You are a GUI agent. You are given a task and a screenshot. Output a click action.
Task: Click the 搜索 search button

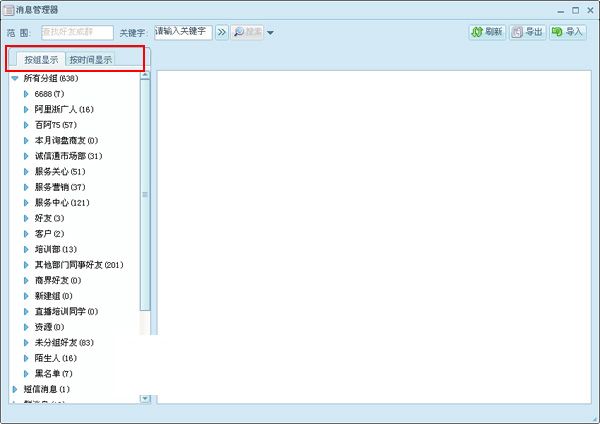(247, 32)
